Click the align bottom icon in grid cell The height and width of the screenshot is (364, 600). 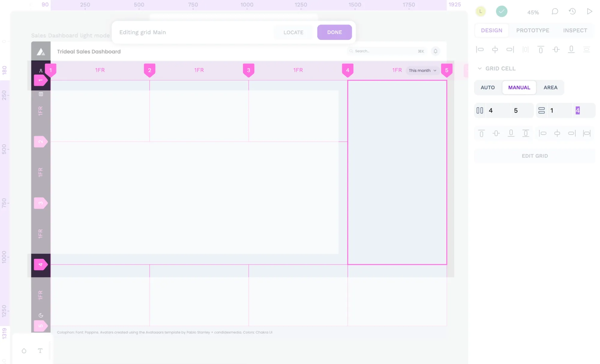tap(510, 133)
